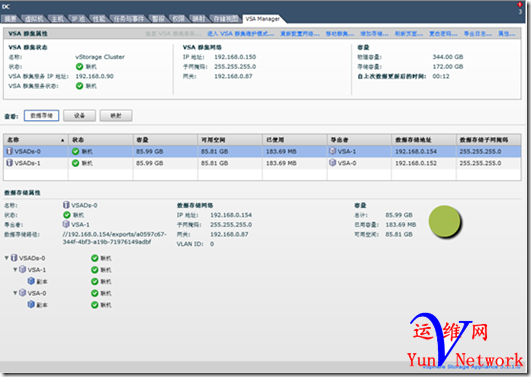Viewport: 531px width, 377px height.
Task: Switch to the 虚拟机 tab
Action: [35, 19]
